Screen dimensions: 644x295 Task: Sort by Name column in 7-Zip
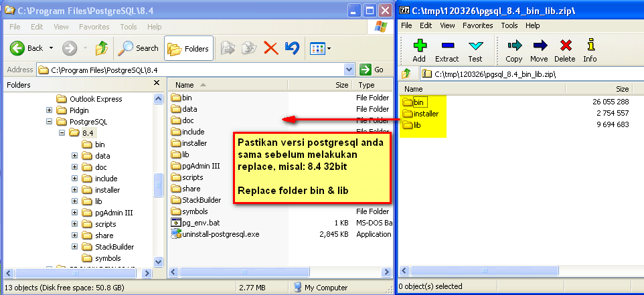482,89
